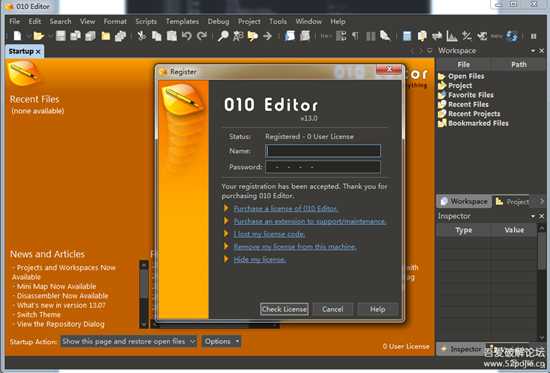
Task: Select the Inspector bottom tab
Action: 462,349
